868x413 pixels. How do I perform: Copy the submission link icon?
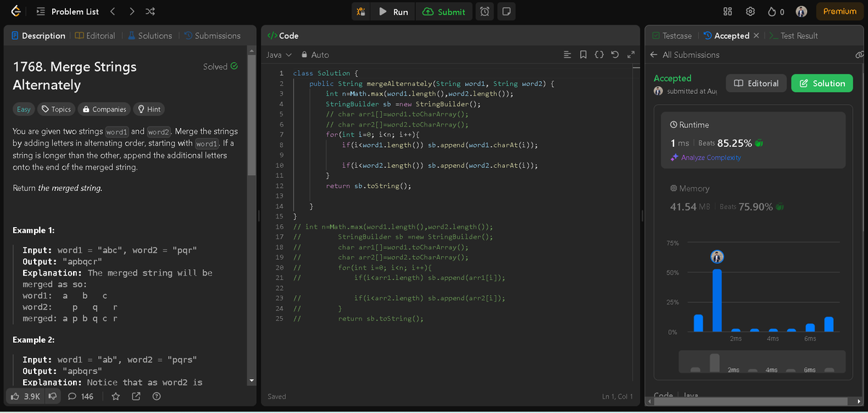860,54
